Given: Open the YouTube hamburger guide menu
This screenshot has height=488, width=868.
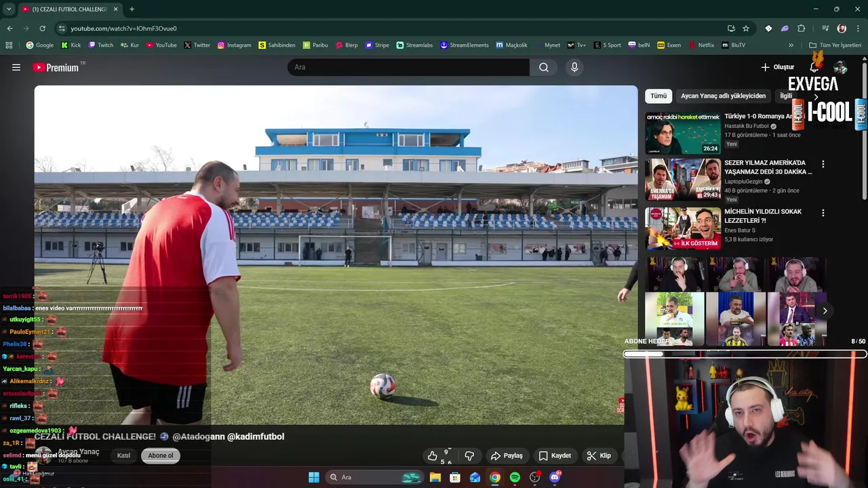Looking at the screenshot, I should (x=16, y=67).
